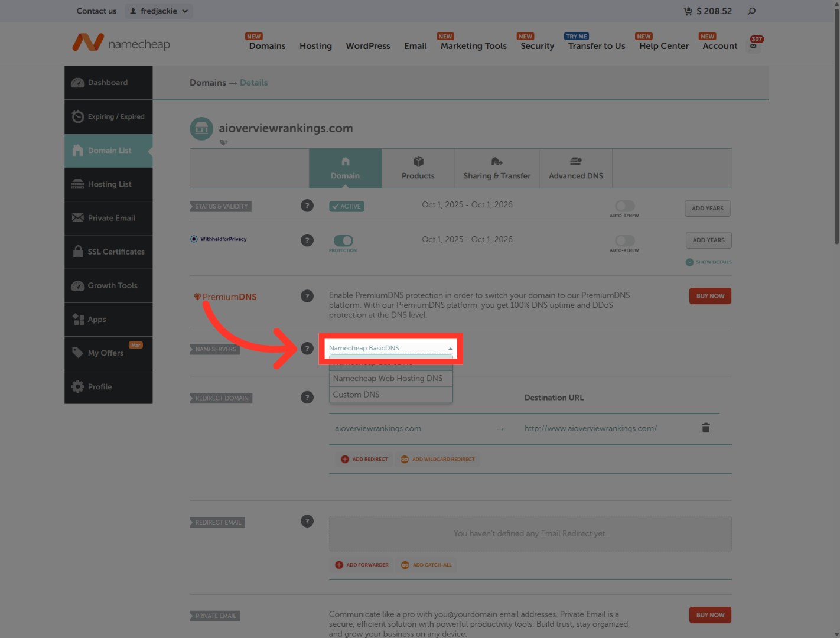Image resolution: width=840 pixels, height=638 pixels.
Task: Open the search magnifier icon
Action: pyautogui.click(x=751, y=11)
